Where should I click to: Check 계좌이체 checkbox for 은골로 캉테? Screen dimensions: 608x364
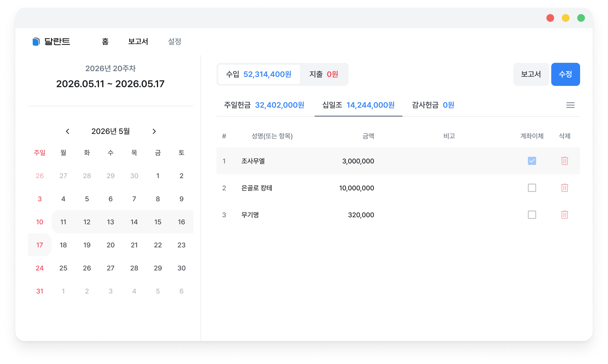click(532, 188)
